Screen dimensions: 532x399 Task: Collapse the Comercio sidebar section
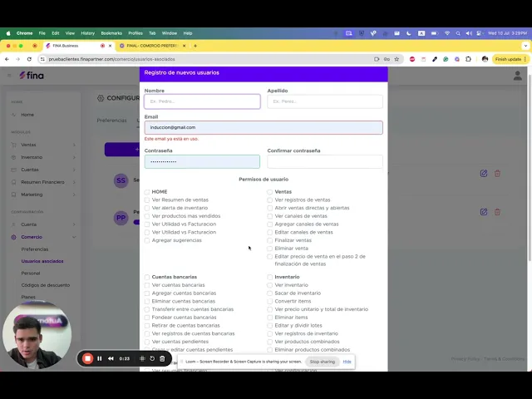[42, 237]
